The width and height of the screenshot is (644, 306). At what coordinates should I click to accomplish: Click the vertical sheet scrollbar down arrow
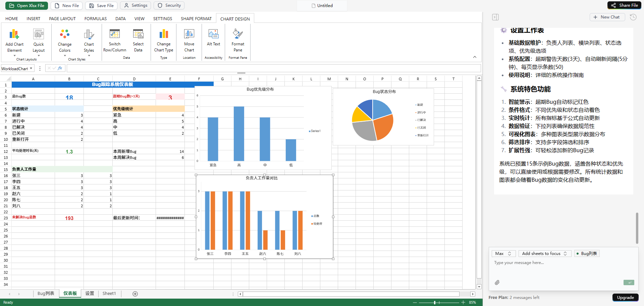(x=479, y=287)
